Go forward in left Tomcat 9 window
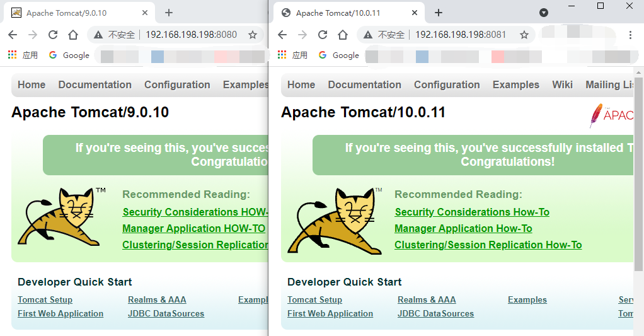Image resolution: width=644 pixels, height=336 pixels. coord(33,35)
